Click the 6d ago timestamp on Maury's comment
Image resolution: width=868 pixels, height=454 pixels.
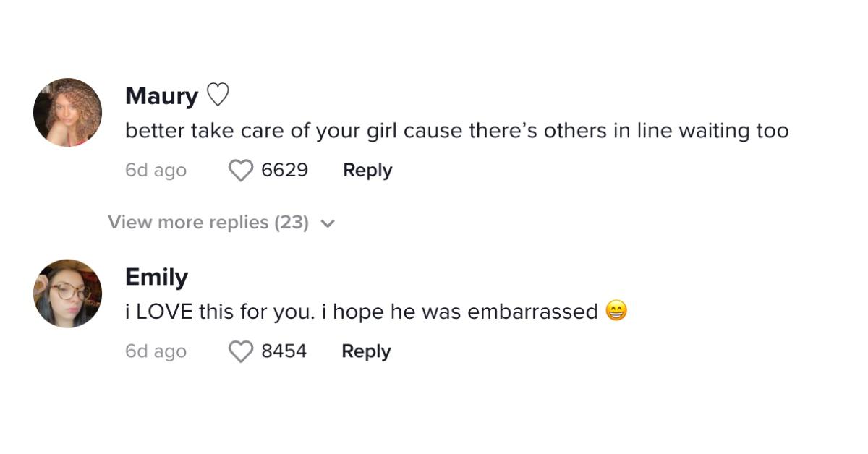pyautogui.click(x=156, y=170)
